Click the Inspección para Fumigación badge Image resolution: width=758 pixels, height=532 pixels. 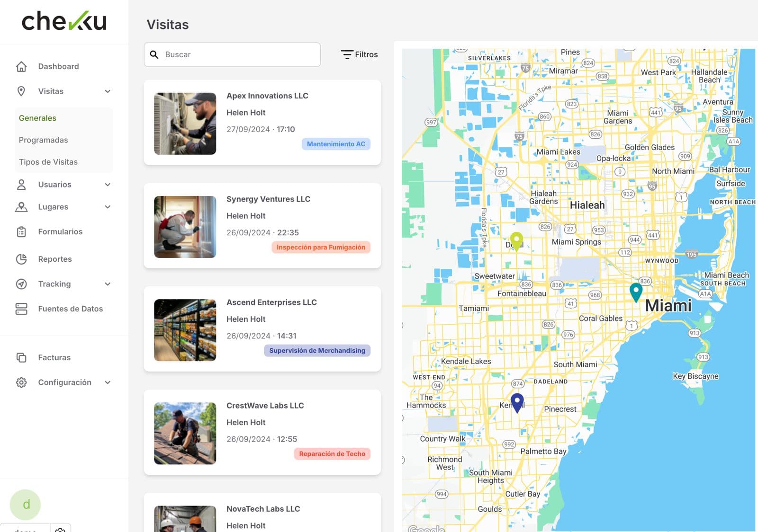click(321, 247)
